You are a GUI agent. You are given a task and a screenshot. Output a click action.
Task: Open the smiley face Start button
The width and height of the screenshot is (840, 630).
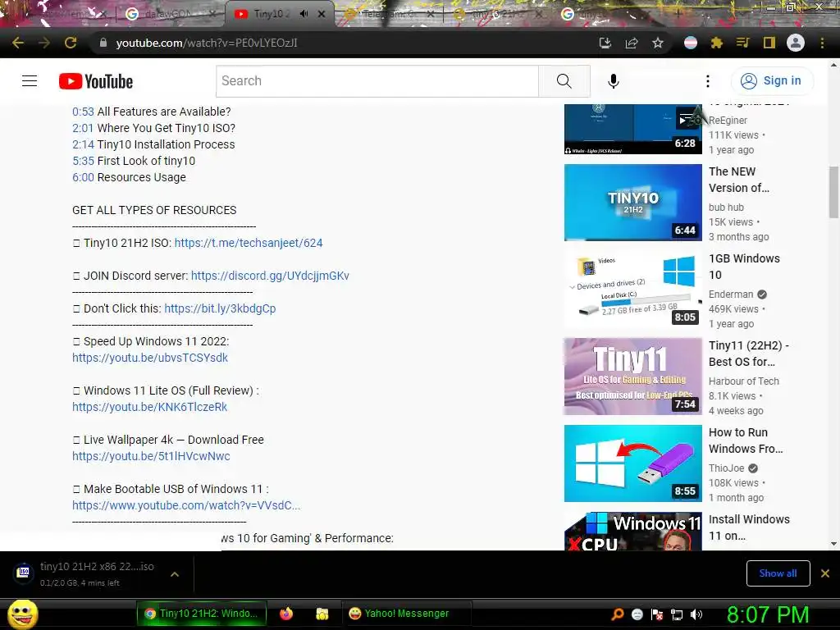tap(22, 614)
